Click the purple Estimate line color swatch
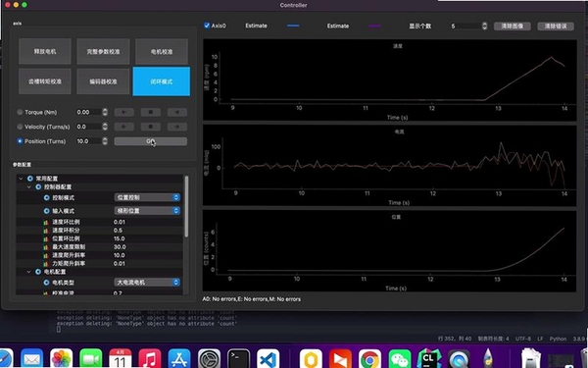Screen dimensions: 588x368 [374, 26]
